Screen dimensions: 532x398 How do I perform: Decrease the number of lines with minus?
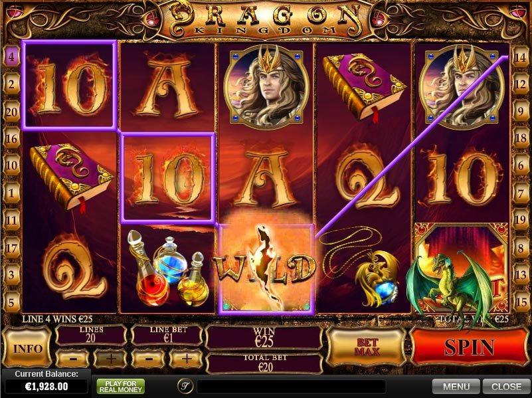72,358
